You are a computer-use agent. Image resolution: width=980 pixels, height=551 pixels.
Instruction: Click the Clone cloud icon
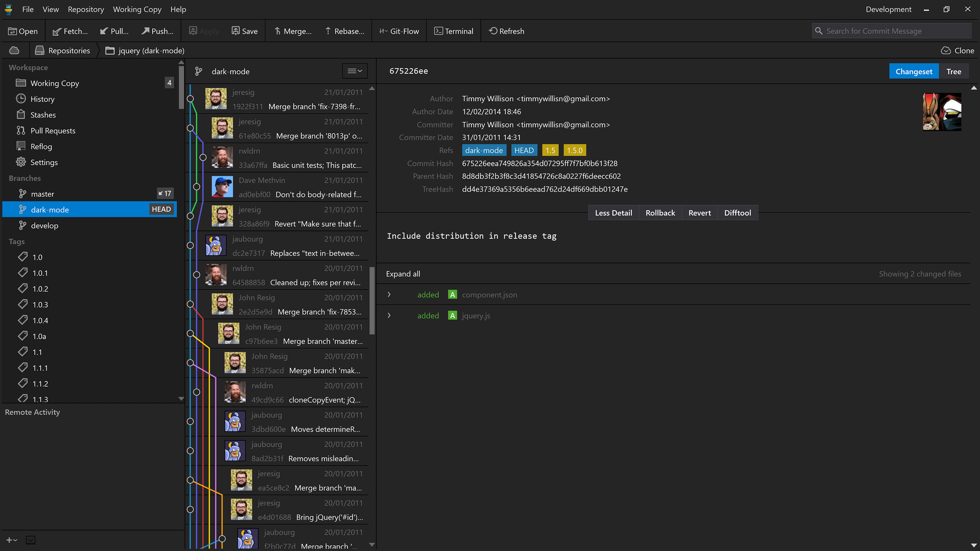point(946,51)
